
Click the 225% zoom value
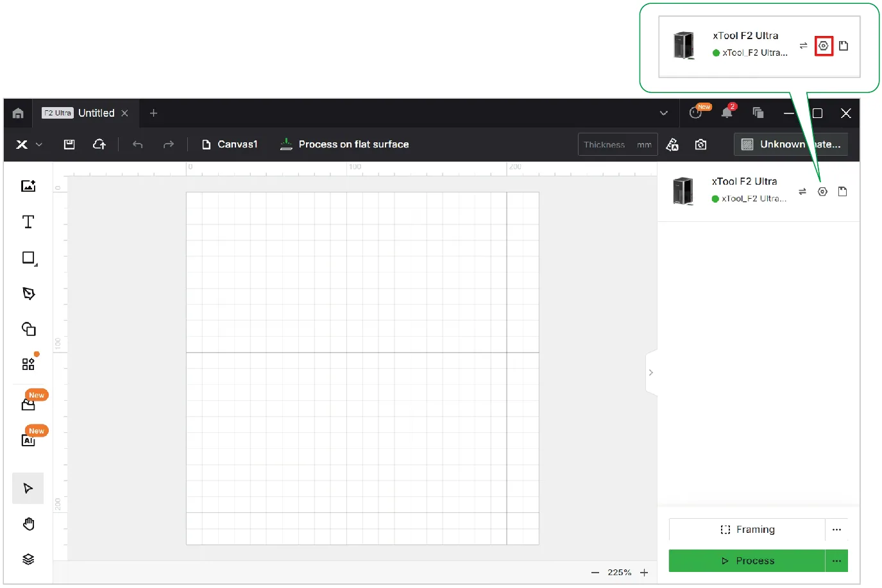pos(620,573)
